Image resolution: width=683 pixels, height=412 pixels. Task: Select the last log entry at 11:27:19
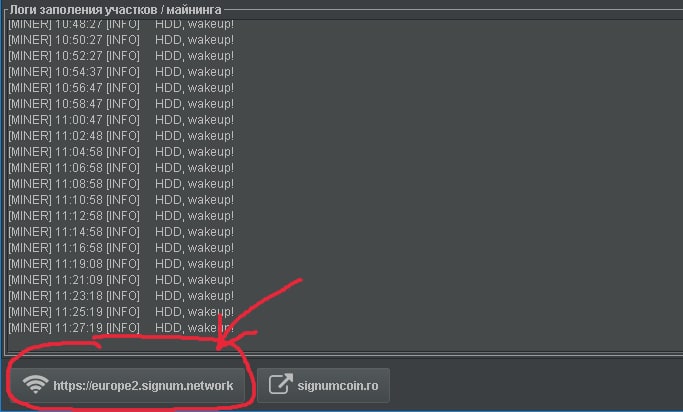pos(121,328)
